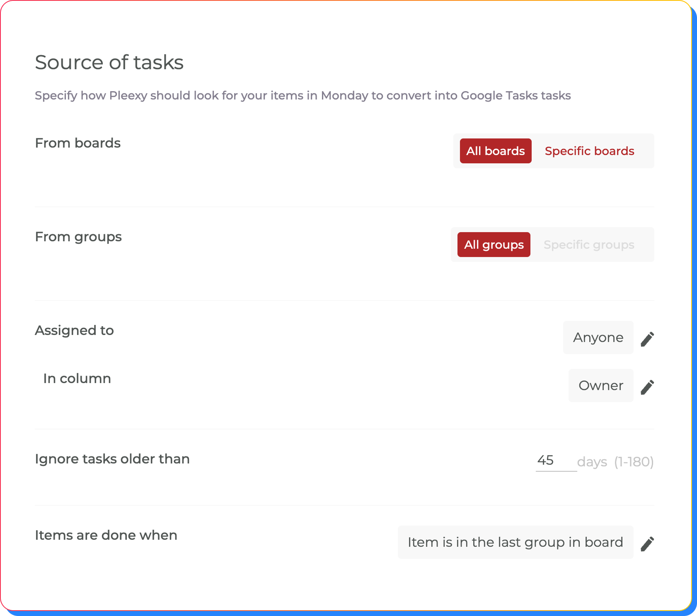The width and height of the screenshot is (697, 616).
Task: Open the done-condition selector showing last group
Action: [515, 542]
